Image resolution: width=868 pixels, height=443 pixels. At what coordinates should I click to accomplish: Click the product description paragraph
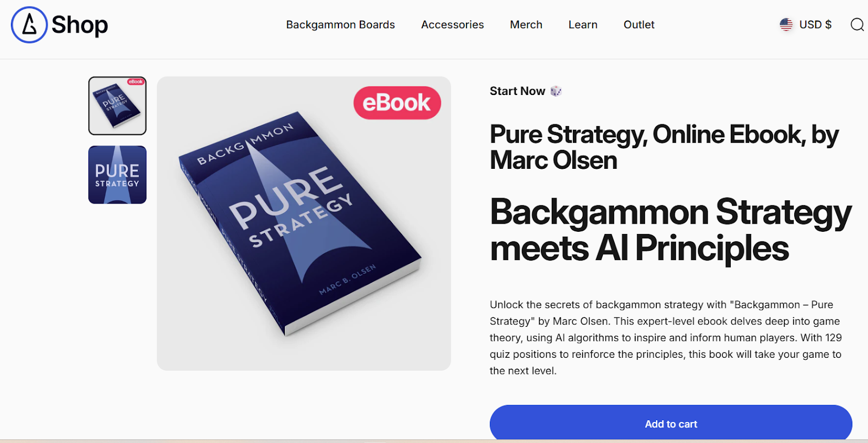tap(666, 338)
